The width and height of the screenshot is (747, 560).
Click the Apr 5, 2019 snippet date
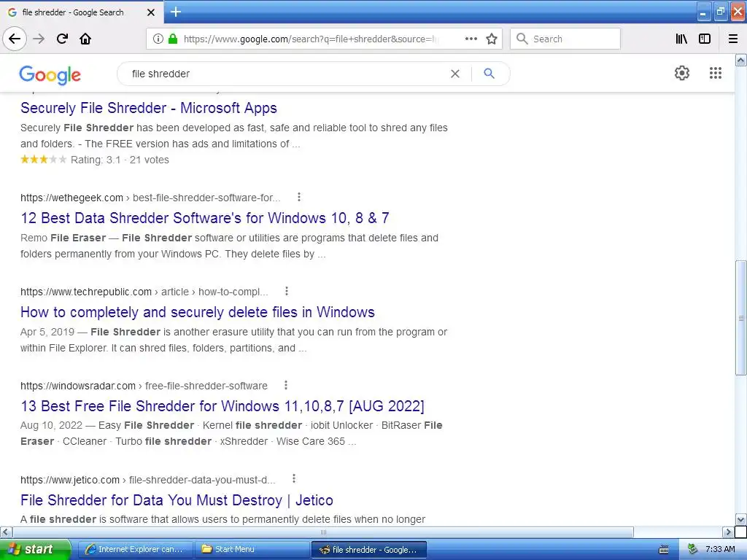click(x=47, y=332)
